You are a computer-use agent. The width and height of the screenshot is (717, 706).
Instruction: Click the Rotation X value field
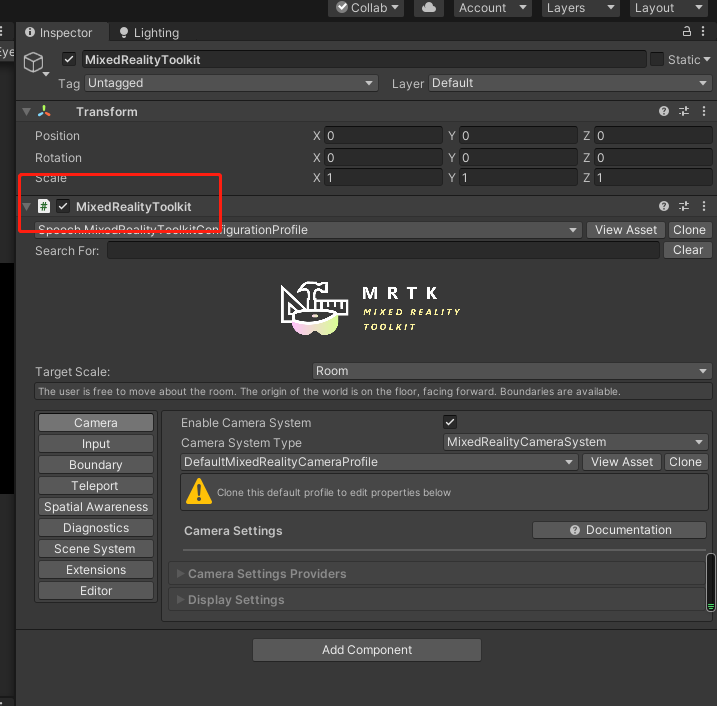coord(383,157)
